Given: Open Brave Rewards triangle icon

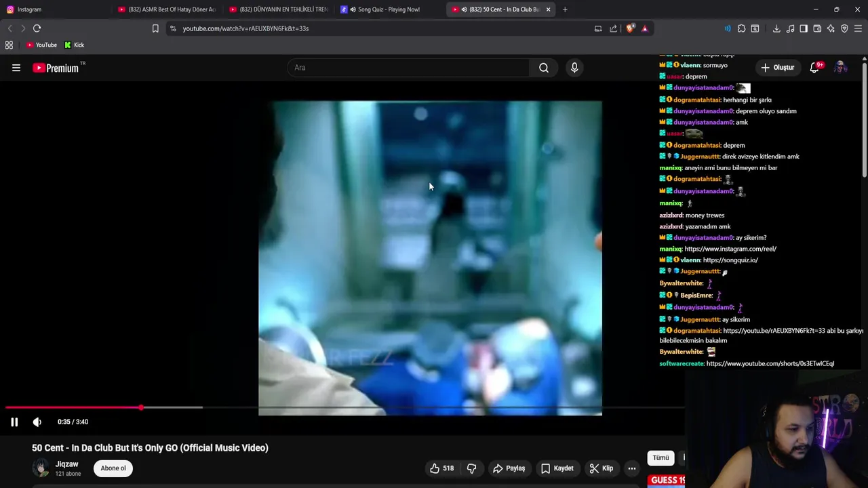Looking at the screenshot, I should [644, 28].
